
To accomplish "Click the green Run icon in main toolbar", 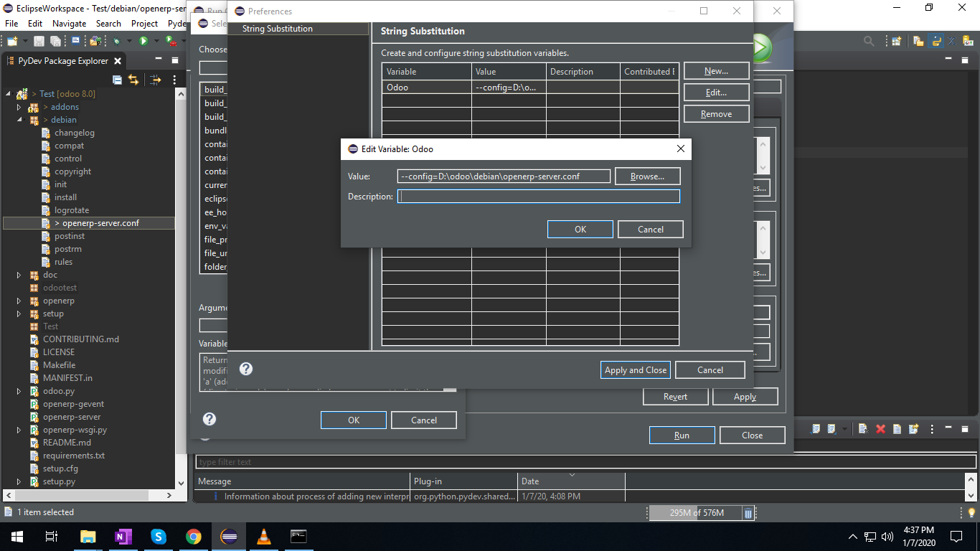I will coord(143,41).
